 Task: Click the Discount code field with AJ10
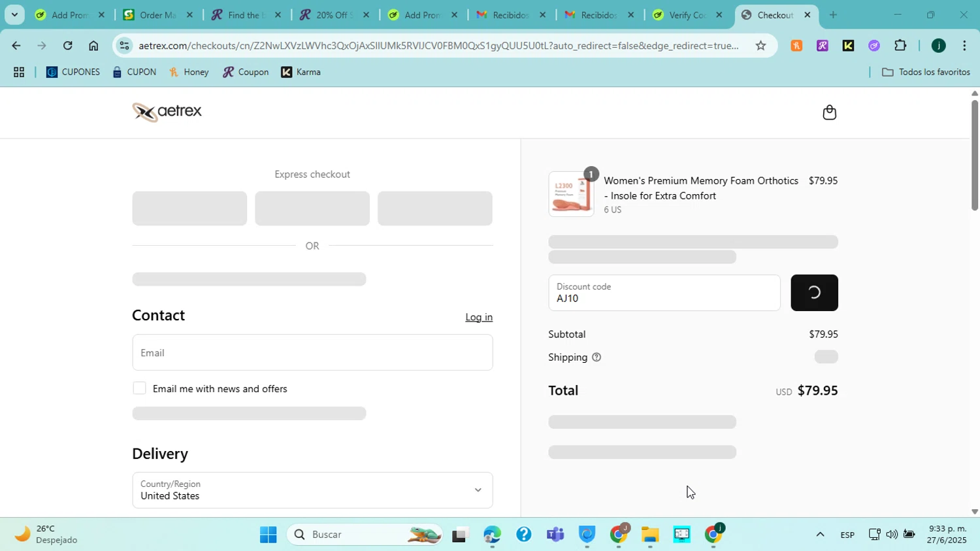[664, 293]
